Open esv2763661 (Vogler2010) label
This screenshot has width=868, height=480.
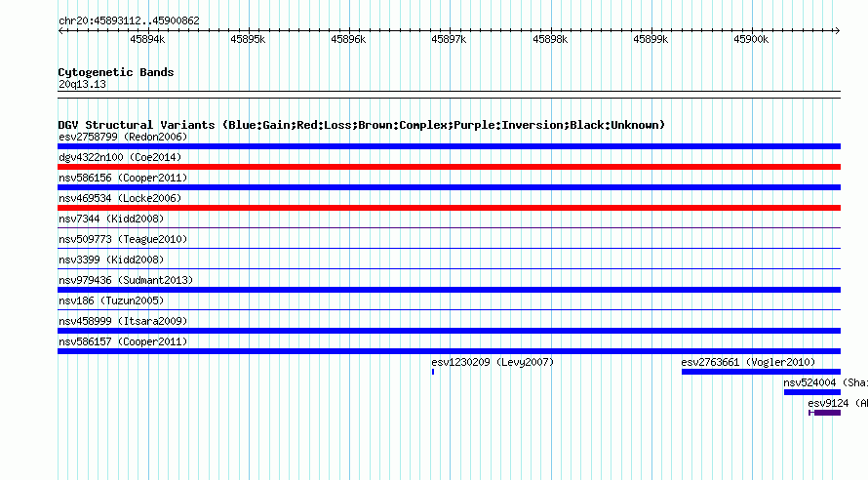(748, 362)
